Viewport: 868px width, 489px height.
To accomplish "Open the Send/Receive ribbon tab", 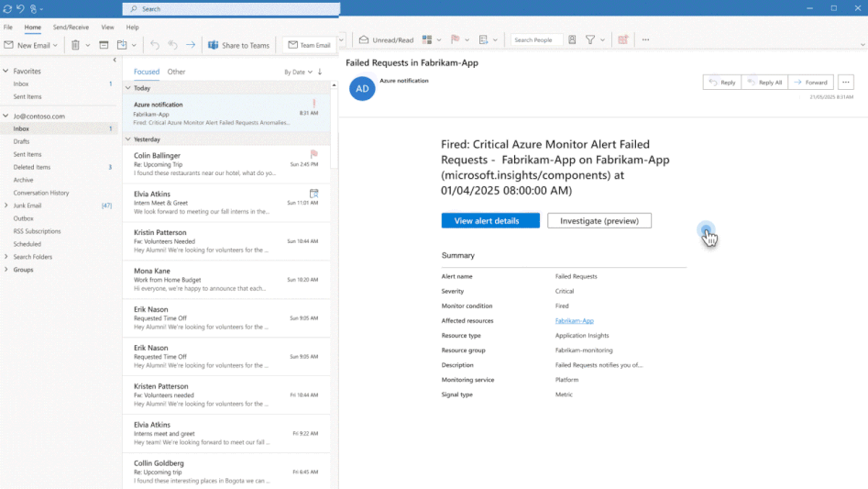I will click(x=71, y=28).
